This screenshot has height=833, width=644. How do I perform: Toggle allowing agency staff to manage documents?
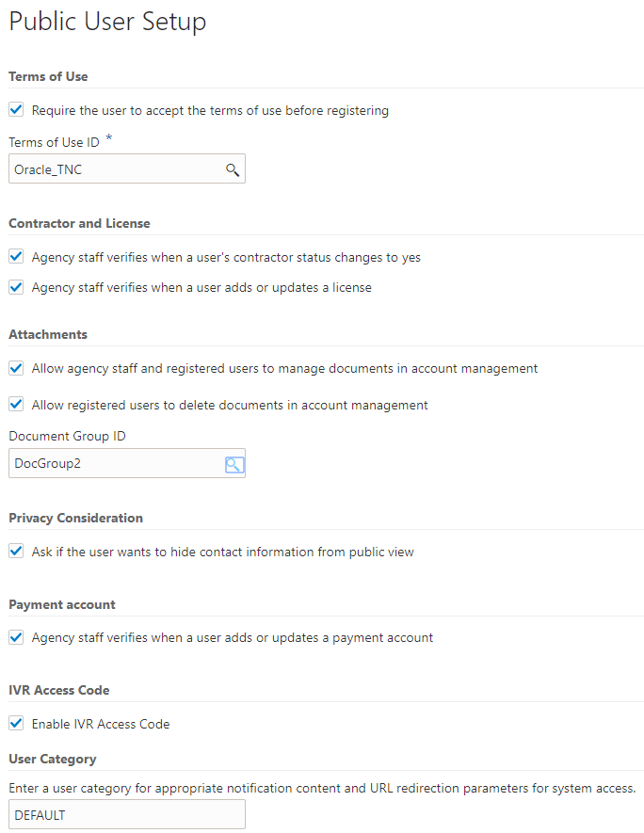16,367
